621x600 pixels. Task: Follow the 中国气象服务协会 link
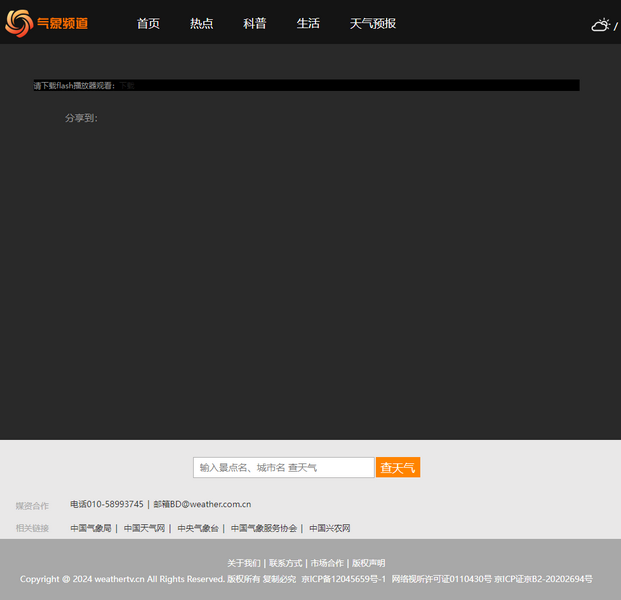coord(264,528)
